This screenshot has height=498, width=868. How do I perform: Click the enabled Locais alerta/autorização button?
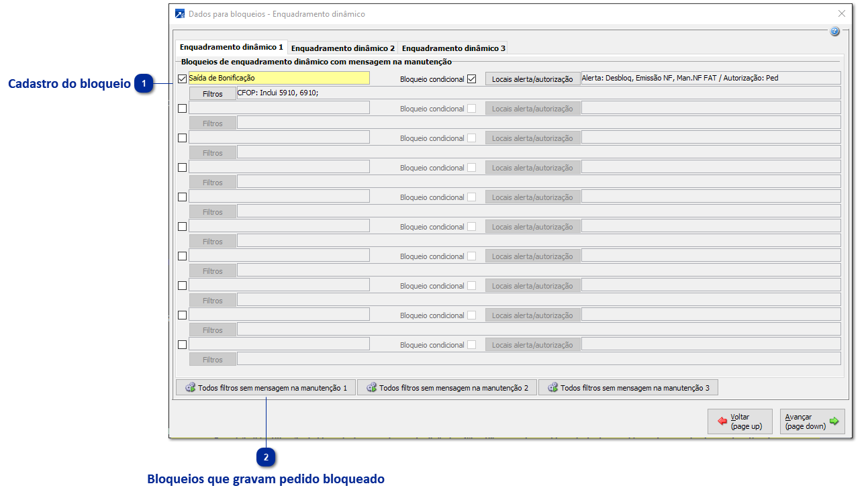[x=533, y=79]
